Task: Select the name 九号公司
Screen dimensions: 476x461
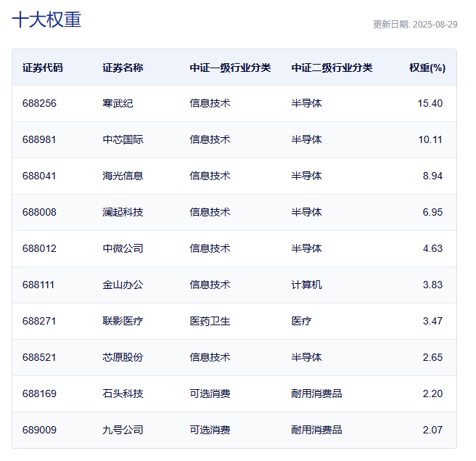Action: [123, 430]
